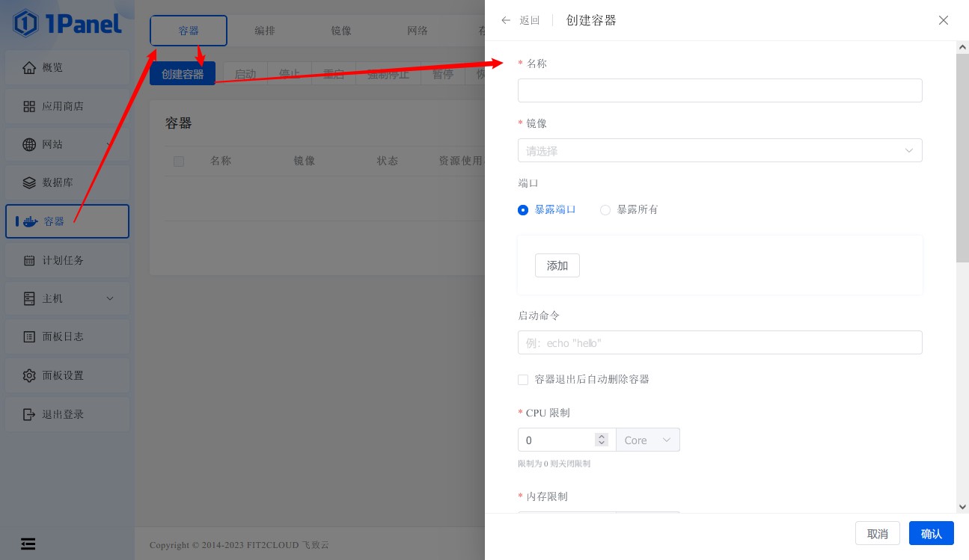The image size is (969, 560).
Task: Open scheduled tasks calendar icon
Action: (x=29, y=260)
